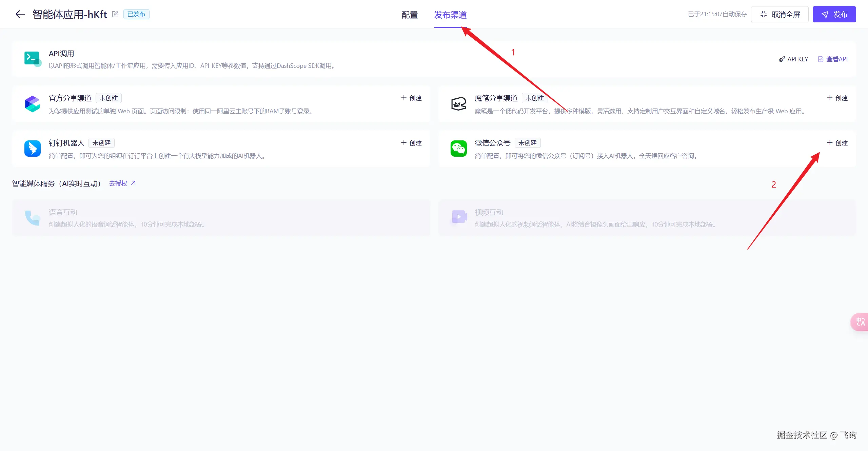Click the 魔笔分享渠道 logo icon
Viewport: 868px width, 451px height.
(x=458, y=104)
